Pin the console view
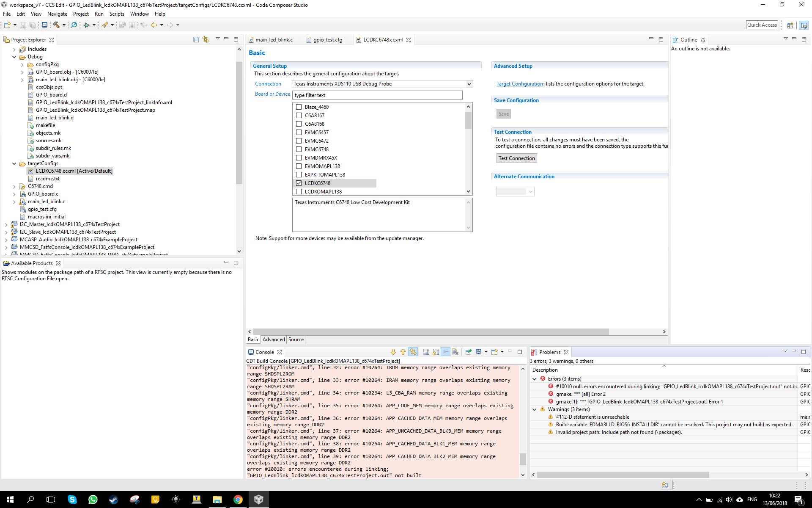Screen dimensions: 812x508 469,352
